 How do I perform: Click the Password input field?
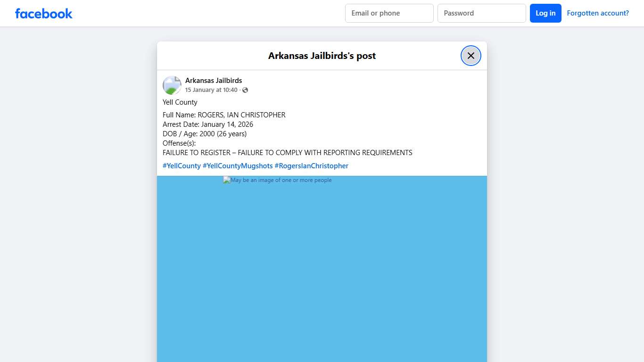481,13
